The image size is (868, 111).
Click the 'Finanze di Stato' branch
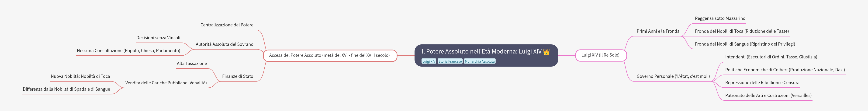[238, 76]
